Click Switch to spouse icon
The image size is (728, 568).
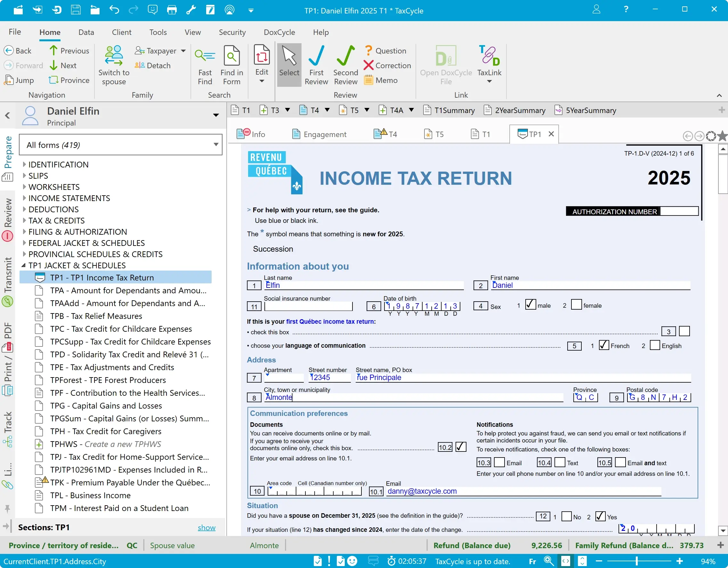114,56
